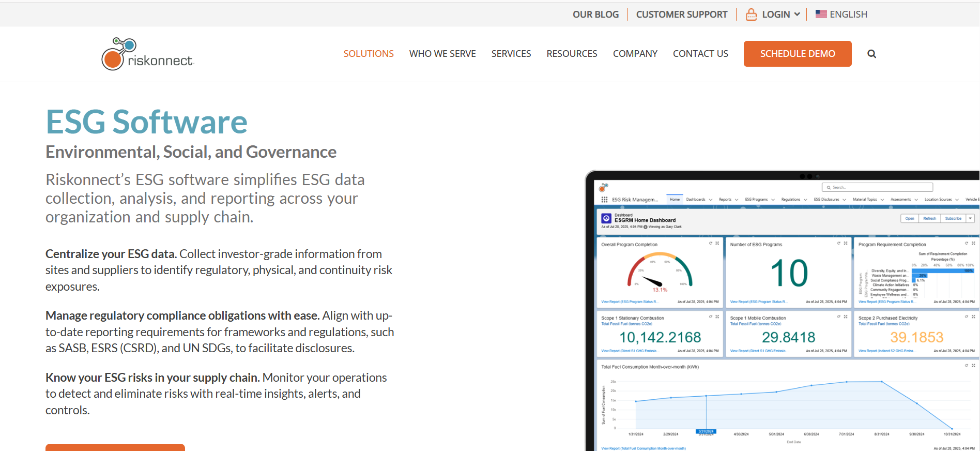The image size is (980, 451).
Task: Expand the Material Topics tab chevron
Action: (882, 200)
